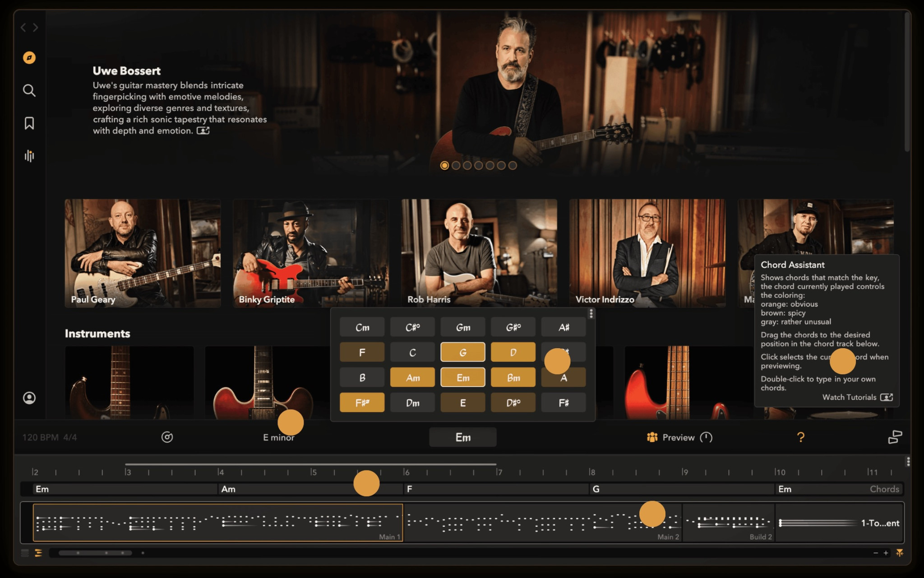924x578 pixels.
Task: Select the Bm chord in chord grid
Action: click(x=513, y=378)
